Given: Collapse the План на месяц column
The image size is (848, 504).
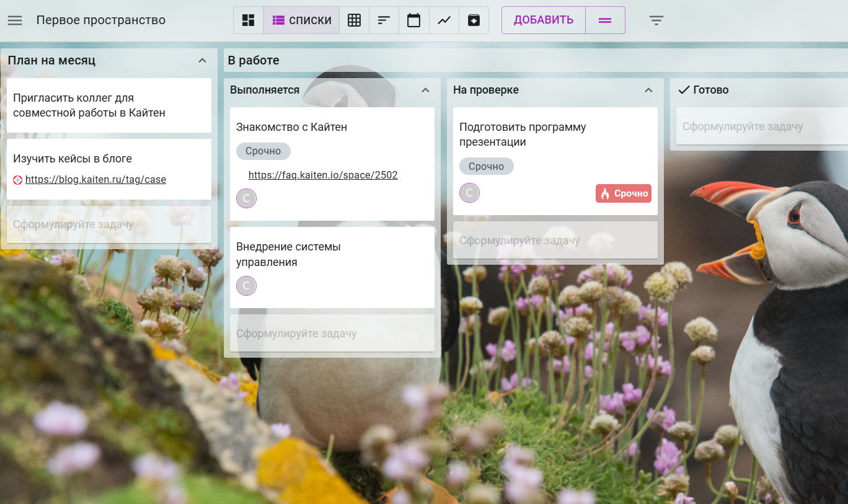Looking at the screenshot, I should point(202,61).
